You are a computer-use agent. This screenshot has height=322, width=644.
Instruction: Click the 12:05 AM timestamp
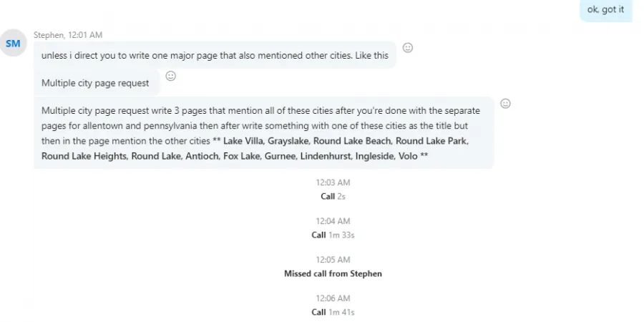click(333, 260)
